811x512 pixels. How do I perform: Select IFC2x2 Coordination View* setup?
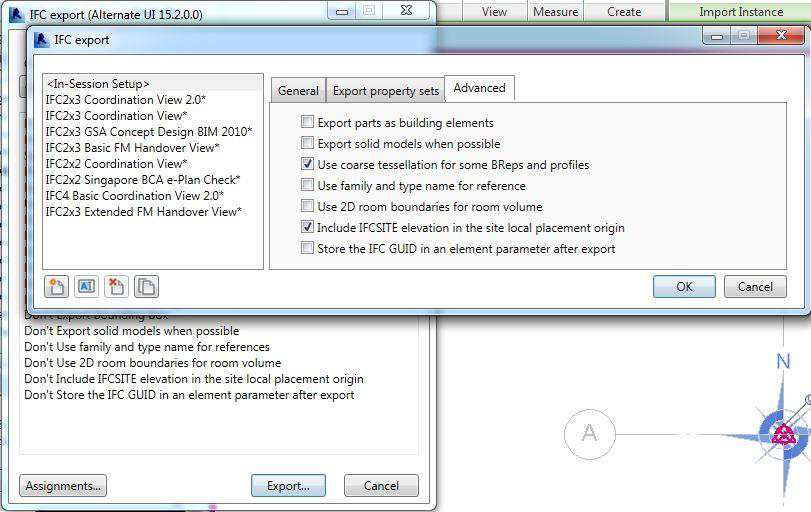click(153, 164)
